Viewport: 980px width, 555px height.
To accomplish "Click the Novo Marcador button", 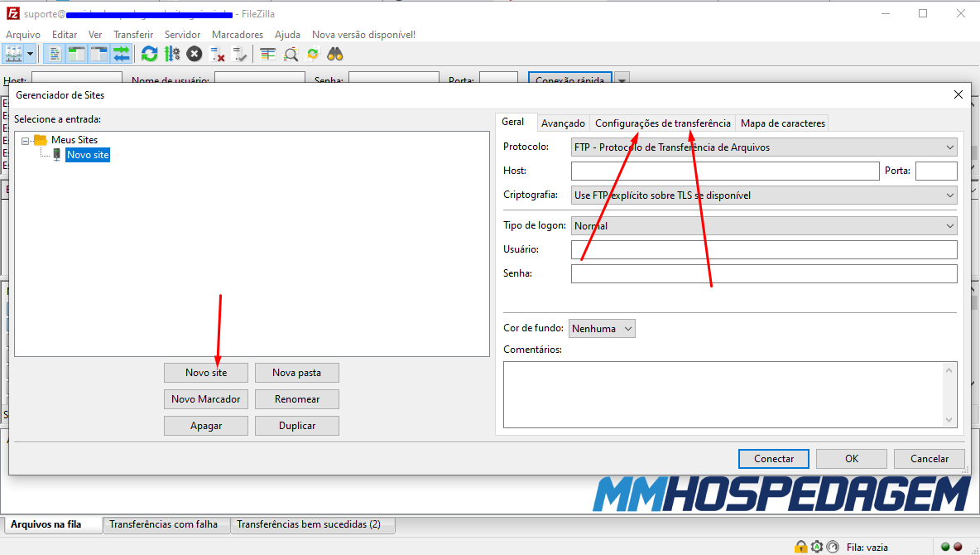I will click(206, 399).
